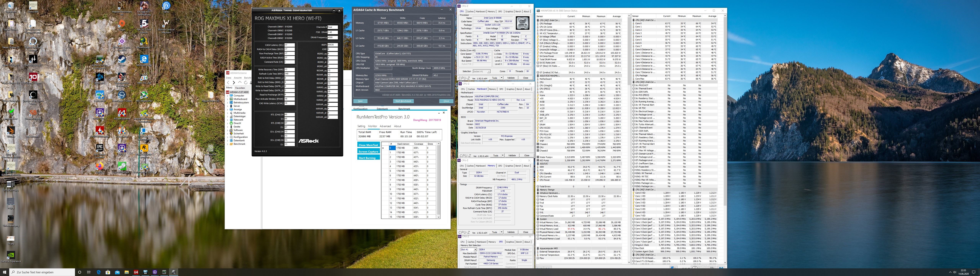The image size is (980, 276).
Task: Click Save in AIDA64 Cache & Memory Benchmark
Action: pos(360,101)
